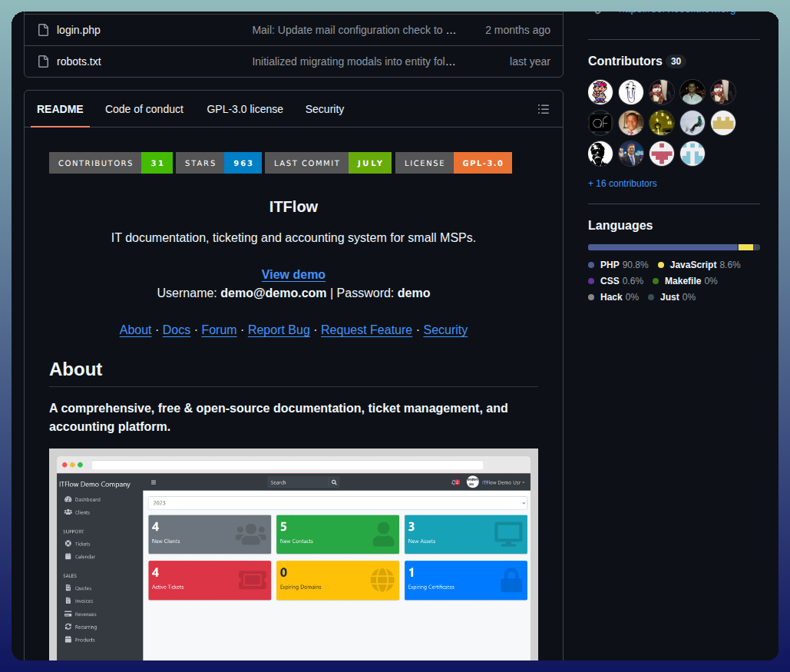Screen dimensions: 790x672
Task: Click the Contributors 31 badge
Action: coord(111,163)
